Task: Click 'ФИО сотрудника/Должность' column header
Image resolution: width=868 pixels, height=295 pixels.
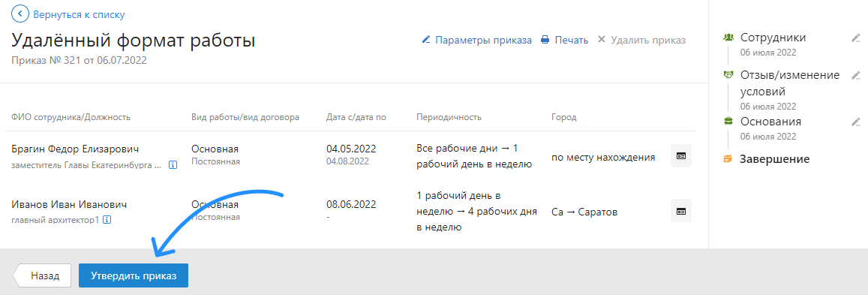Action: (71, 117)
